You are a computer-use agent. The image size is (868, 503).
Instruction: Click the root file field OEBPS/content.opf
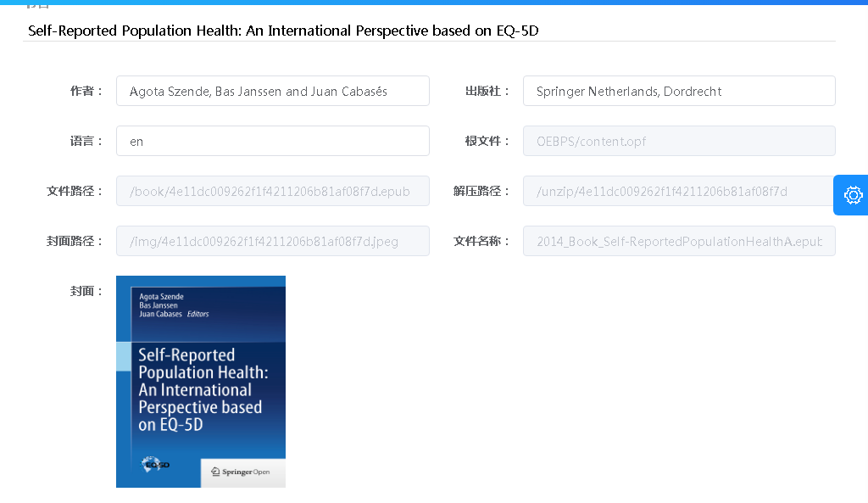(679, 141)
